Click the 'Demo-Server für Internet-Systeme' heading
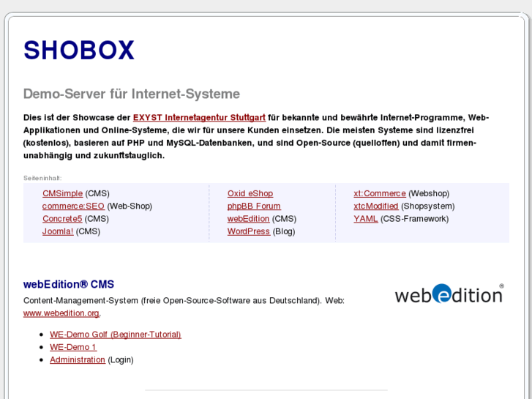The image size is (532, 399). 131,94
